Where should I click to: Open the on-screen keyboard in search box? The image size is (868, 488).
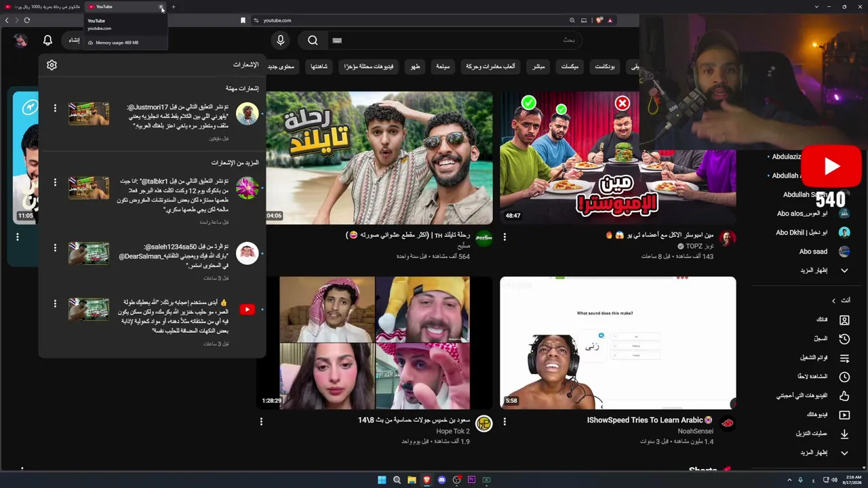click(x=337, y=40)
